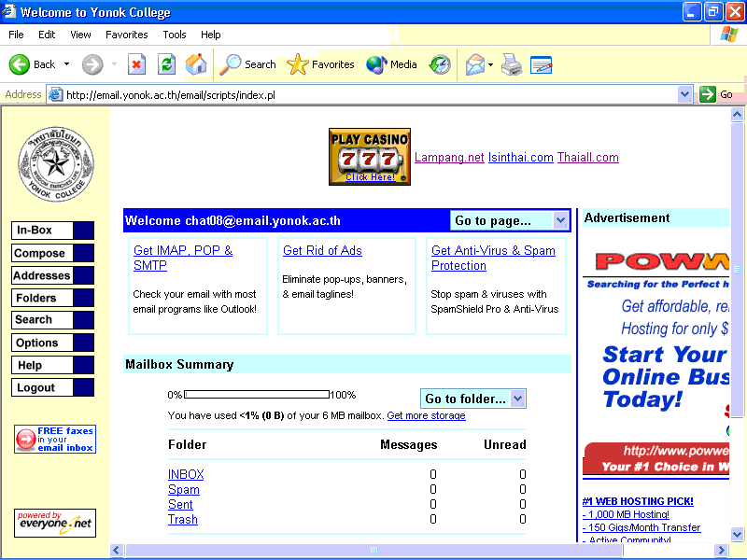Screen dimensions: 747x560
Task: Refresh the page with the Refresh icon
Action: pyautogui.click(x=166, y=64)
